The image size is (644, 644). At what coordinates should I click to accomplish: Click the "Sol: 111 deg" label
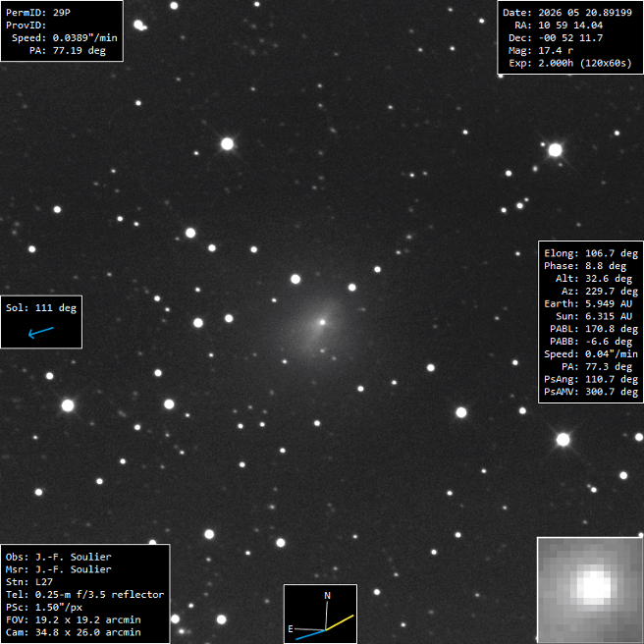pos(41,308)
